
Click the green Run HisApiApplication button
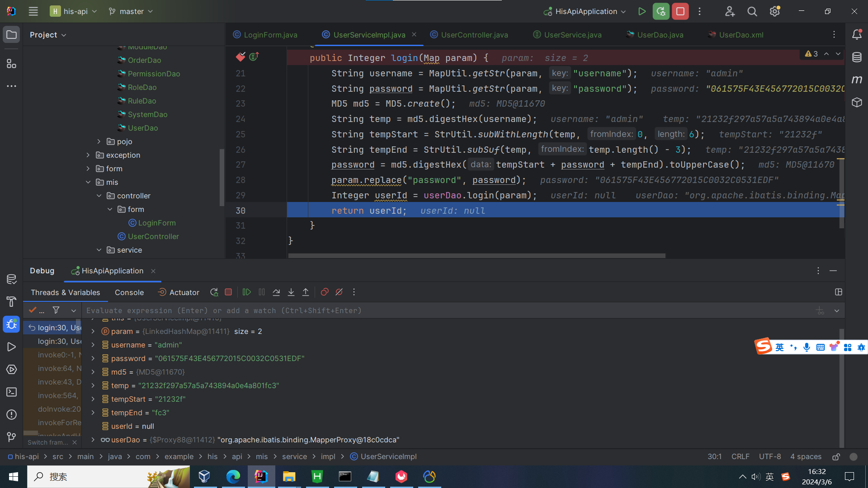tap(642, 11)
